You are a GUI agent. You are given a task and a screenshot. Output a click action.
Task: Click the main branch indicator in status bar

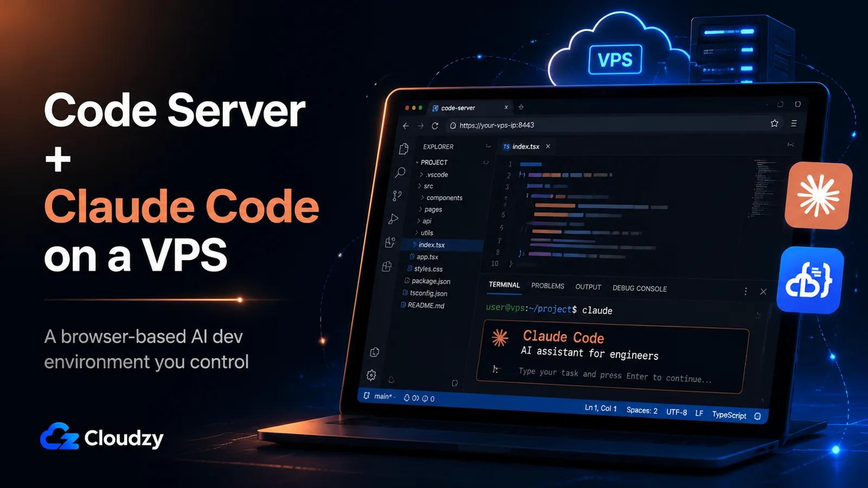(379, 396)
